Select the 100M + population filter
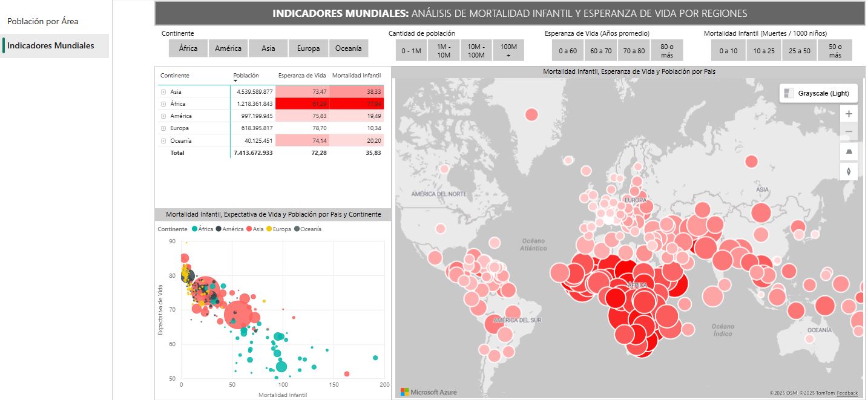The image size is (868, 400). click(x=508, y=51)
